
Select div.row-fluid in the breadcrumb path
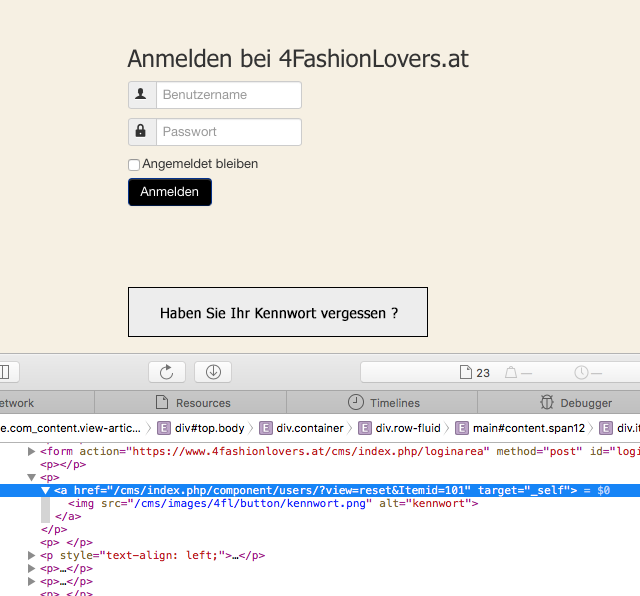(408, 428)
